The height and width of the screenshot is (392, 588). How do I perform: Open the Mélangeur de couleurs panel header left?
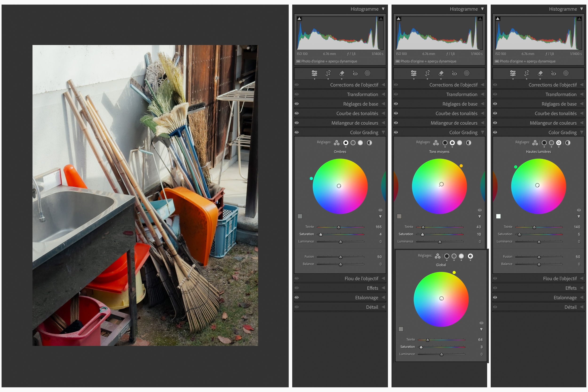click(354, 123)
